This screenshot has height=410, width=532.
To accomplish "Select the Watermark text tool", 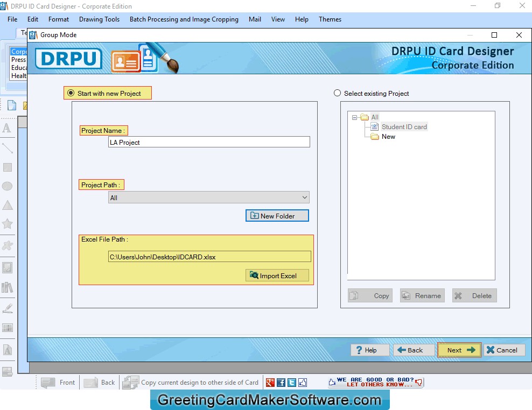I will (x=8, y=350).
